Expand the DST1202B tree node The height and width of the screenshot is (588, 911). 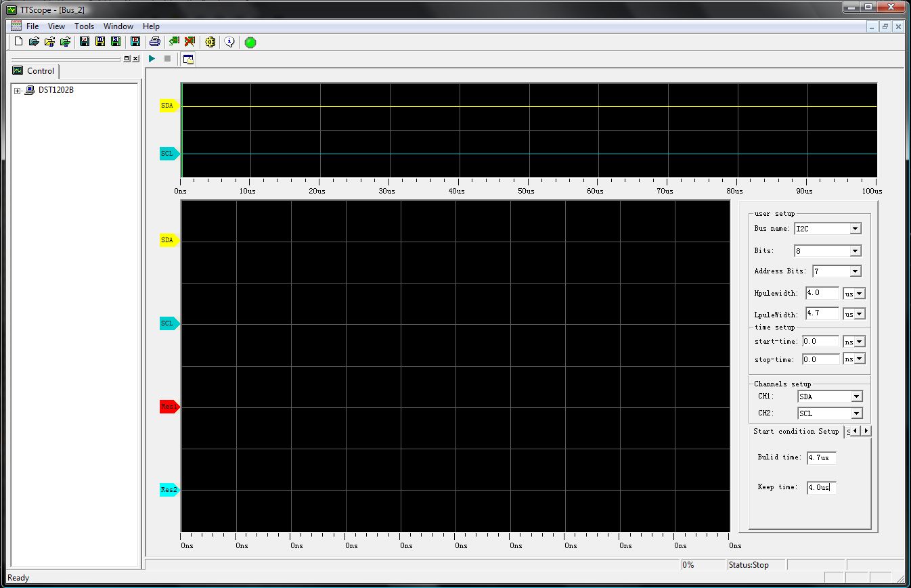(17, 91)
